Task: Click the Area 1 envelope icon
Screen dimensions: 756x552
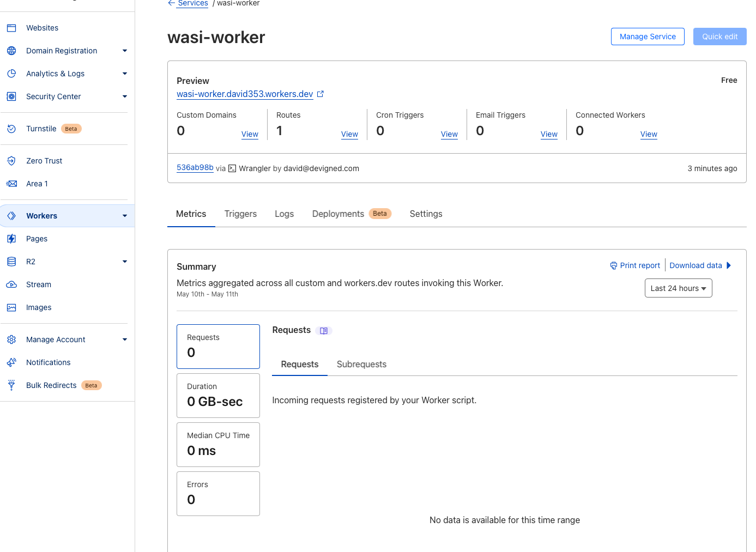Action: (x=11, y=184)
